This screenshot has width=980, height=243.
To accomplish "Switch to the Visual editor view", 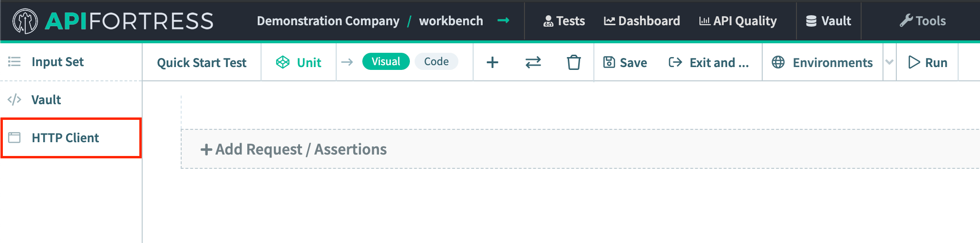I will (x=386, y=61).
